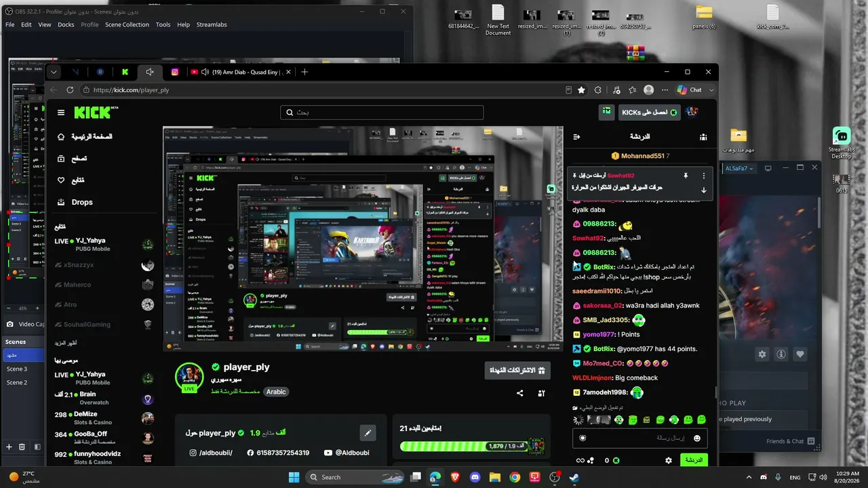Click the browser address bar

[x=322, y=89]
